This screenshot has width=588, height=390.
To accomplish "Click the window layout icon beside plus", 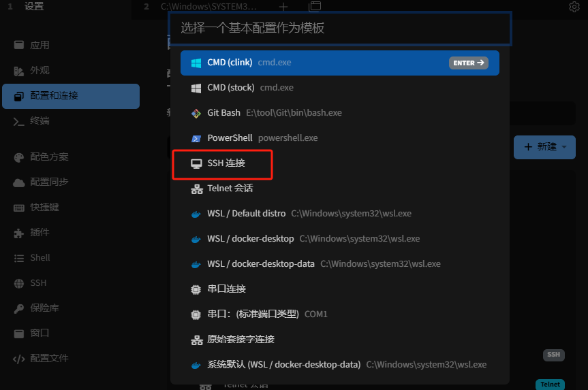I will point(315,7).
